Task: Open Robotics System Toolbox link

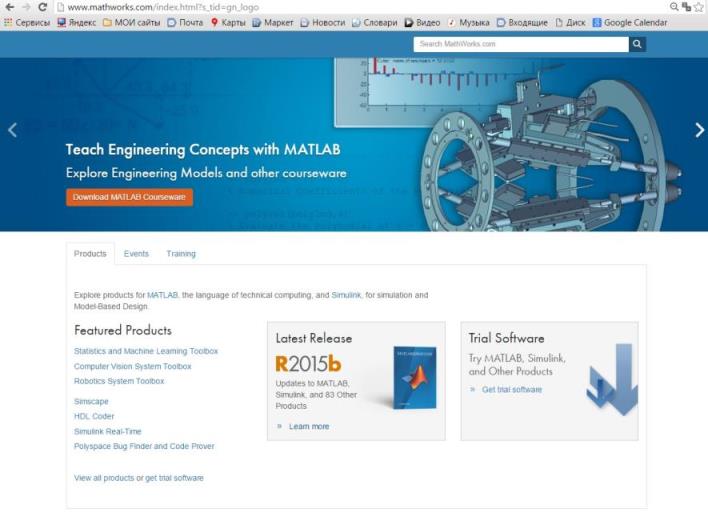Action: pyautogui.click(x=119, y=381)
